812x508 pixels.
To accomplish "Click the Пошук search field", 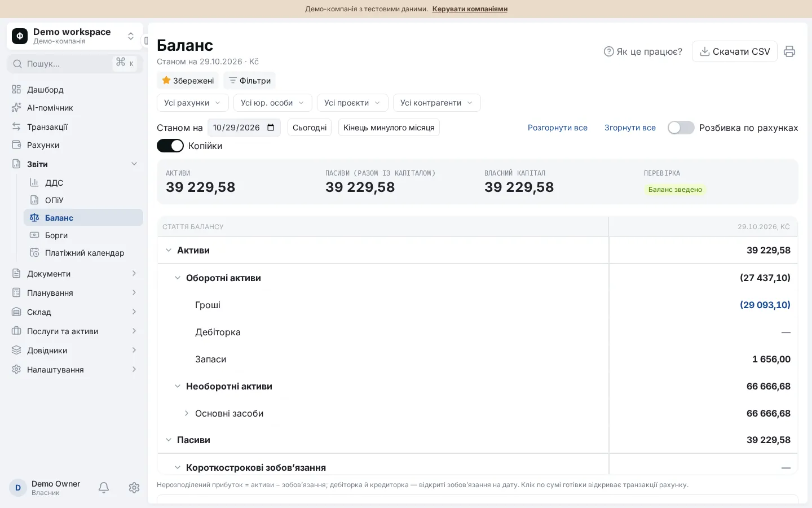I will coord(75,64).
